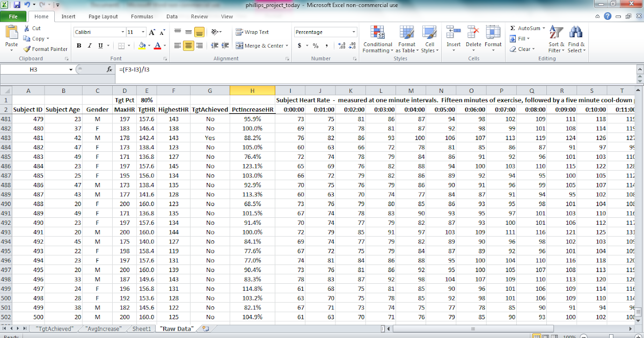The width and height of the screenshot is (644, 338).
Task: Open the File tab
Action: 13,17
